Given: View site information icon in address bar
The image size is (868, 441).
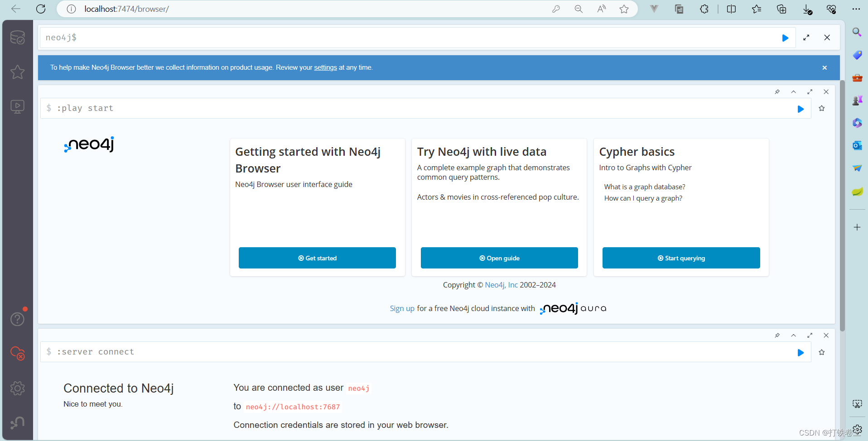Looking at the screenshot, I should click(71, 9).
